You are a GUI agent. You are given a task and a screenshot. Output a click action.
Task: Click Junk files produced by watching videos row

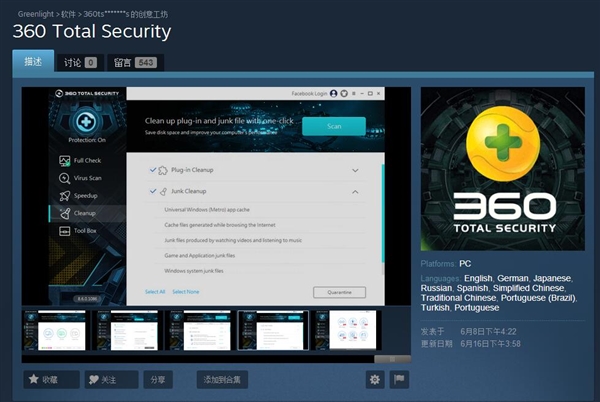260,240
